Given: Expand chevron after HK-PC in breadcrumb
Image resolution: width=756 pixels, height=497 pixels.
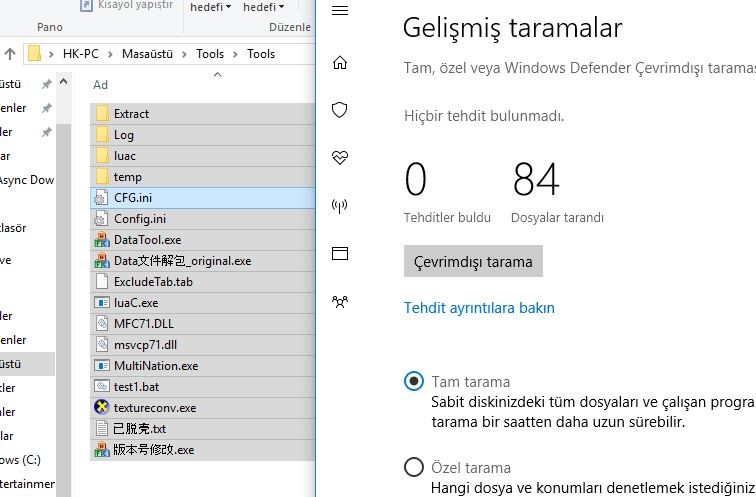Looking at the screenshot, I should pyautogui.click(x=110, y=54).
